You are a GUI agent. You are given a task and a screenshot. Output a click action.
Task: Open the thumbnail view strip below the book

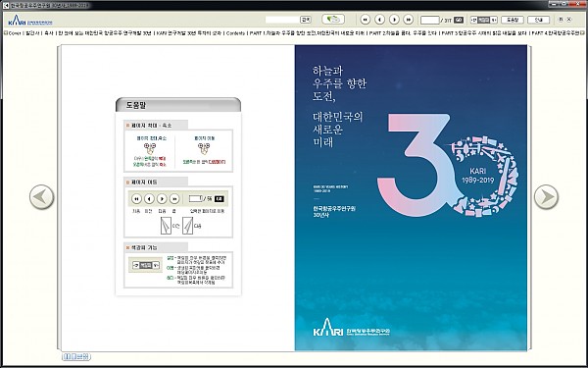[x=76, y=357]
